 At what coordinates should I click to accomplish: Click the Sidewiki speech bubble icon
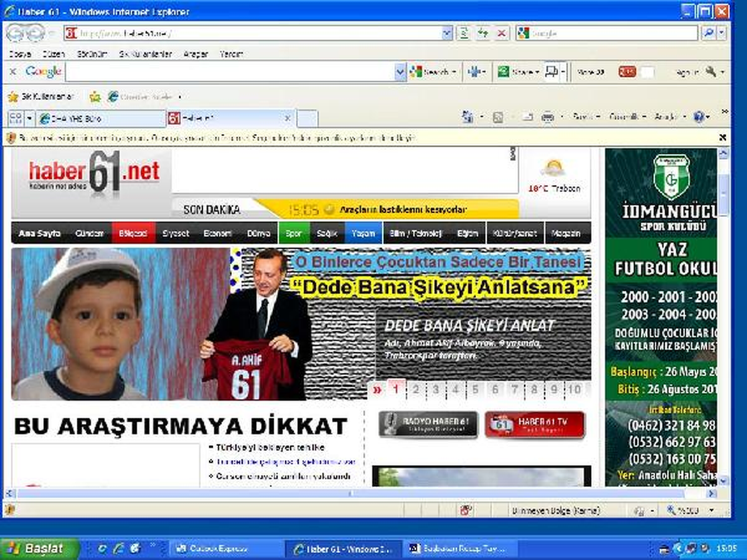(552, 72)
